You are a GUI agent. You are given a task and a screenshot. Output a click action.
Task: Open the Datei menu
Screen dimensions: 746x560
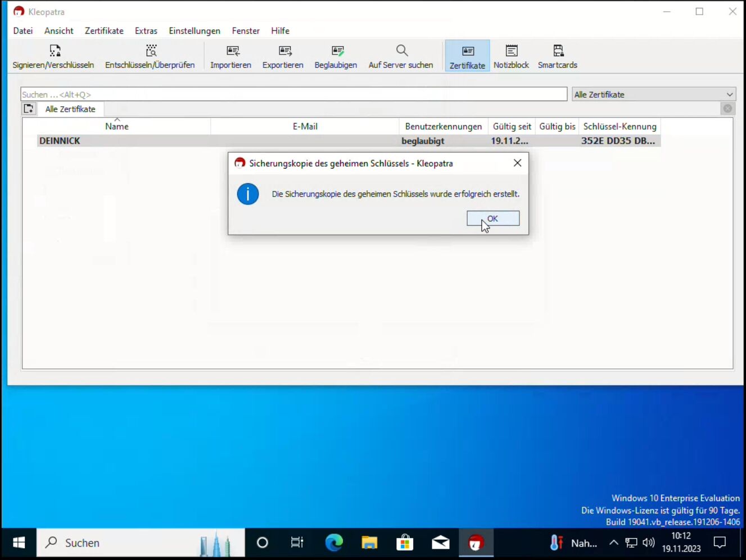23,31
